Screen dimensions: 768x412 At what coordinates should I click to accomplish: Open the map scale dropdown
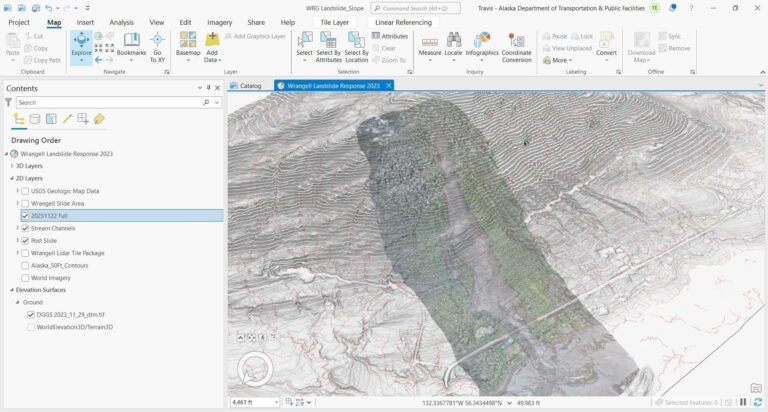coord(276,402)
